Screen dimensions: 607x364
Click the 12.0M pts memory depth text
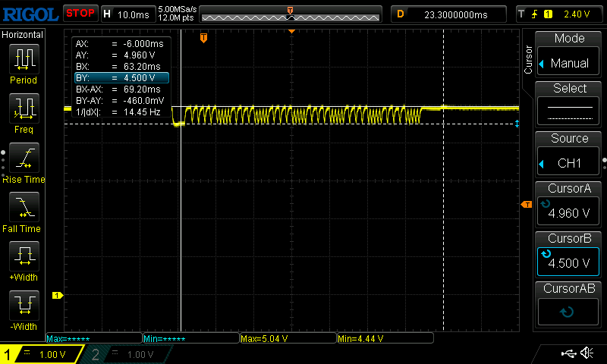click(x=176, y=17)
